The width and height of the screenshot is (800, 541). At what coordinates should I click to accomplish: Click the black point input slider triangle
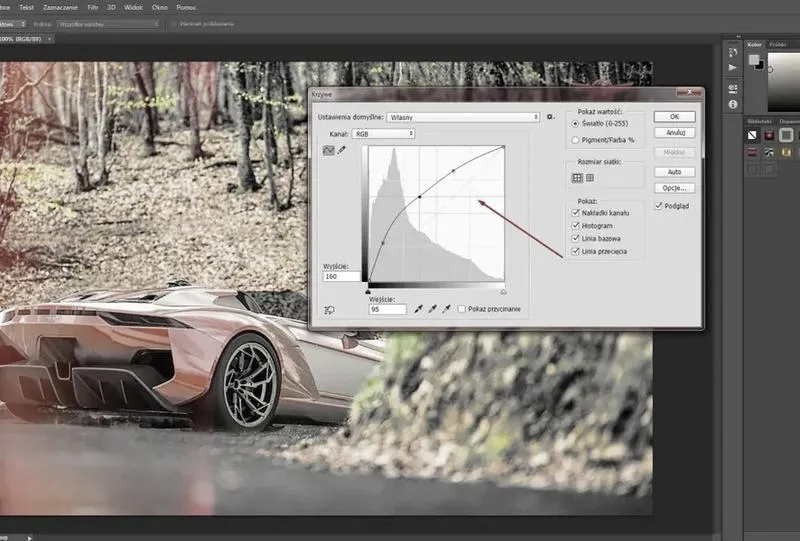click(368, 292)
